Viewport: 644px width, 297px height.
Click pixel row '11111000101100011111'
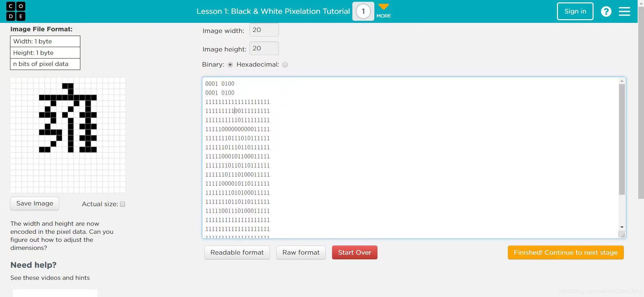point(238,156)
